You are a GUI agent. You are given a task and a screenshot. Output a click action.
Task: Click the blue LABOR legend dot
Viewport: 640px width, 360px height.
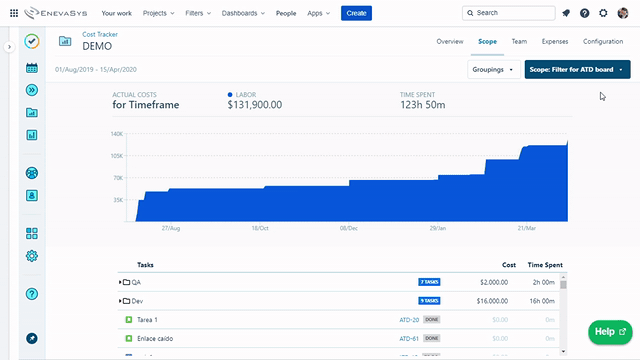[230, 95]
